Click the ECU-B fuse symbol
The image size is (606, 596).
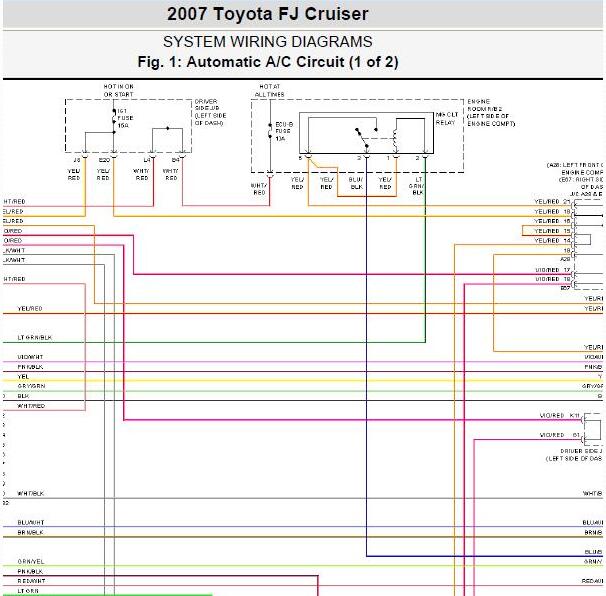[270, 131]
